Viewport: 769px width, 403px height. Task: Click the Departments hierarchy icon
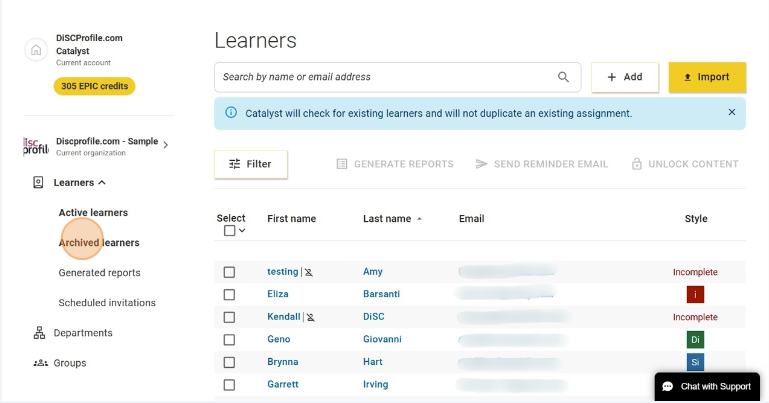(x=39, y=333)
